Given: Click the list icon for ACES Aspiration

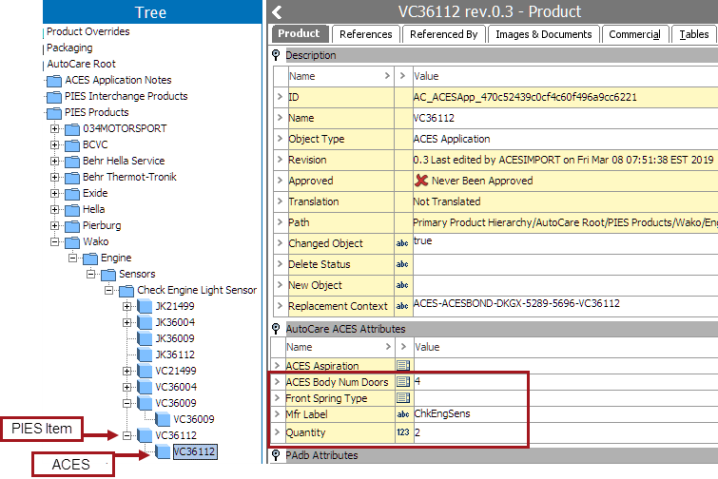Looking at the screenshot, I should coord(403,365).
